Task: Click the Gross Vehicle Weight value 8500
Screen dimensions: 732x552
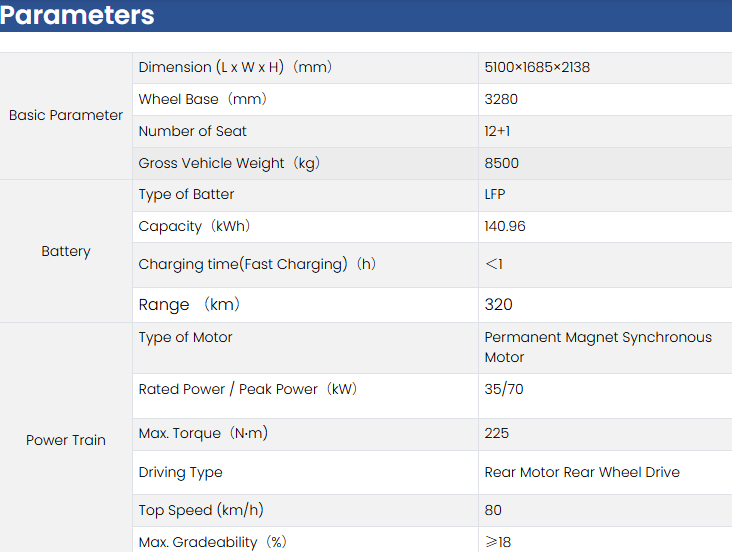Action: [501, 164]
